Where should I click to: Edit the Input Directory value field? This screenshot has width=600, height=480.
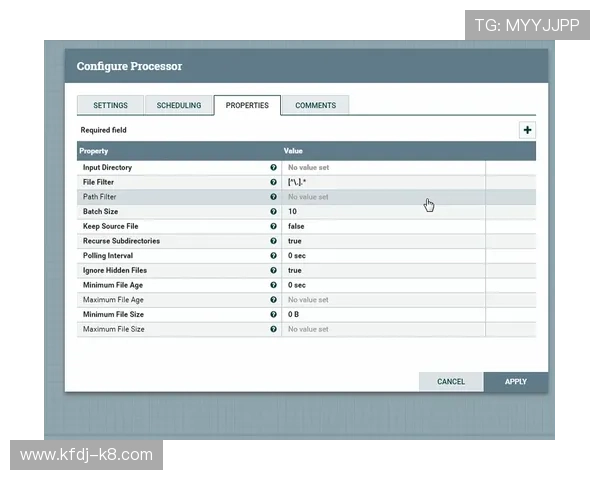[383, 168]
